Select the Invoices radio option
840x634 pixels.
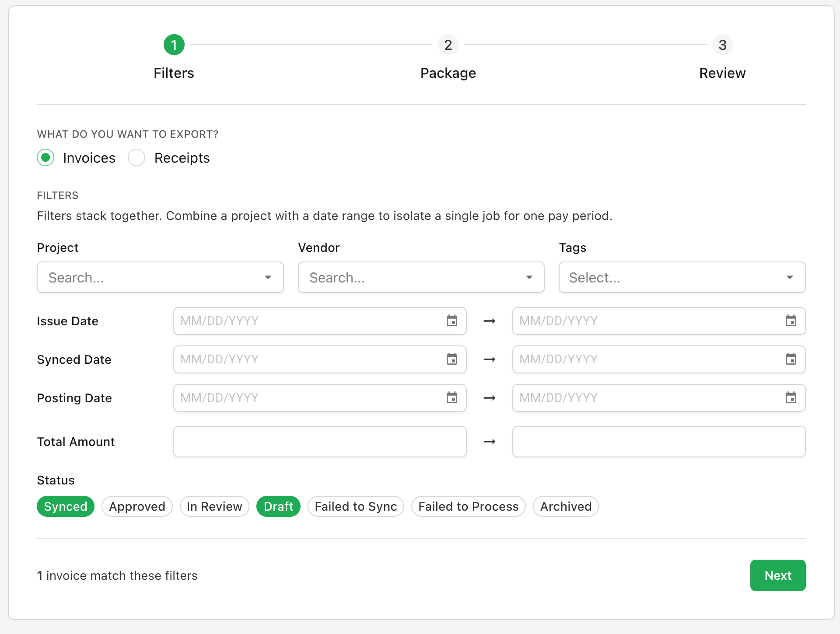tap(45, 157)
